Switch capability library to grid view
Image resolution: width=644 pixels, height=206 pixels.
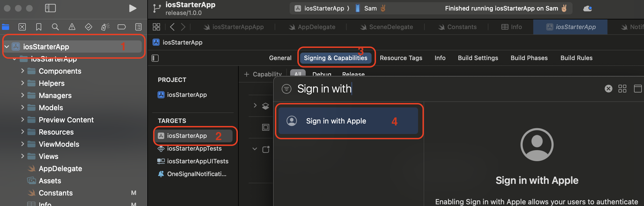(622, 89)
